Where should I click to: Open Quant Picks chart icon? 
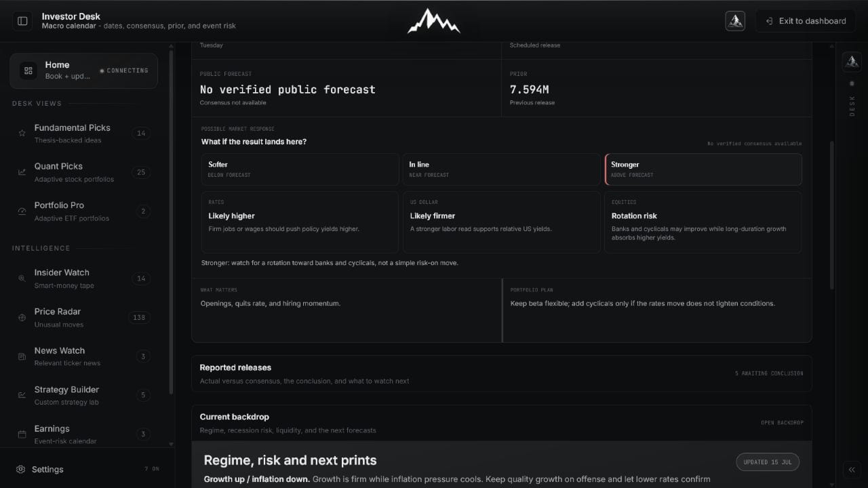tap(22, 172)
